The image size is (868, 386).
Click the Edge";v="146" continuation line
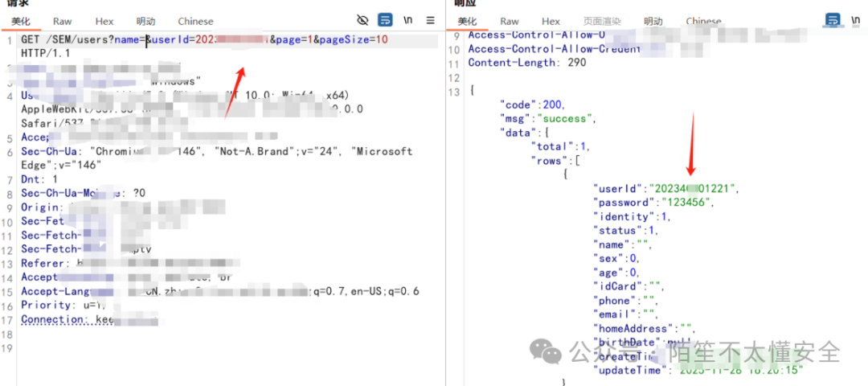click(x=61, y=165)
